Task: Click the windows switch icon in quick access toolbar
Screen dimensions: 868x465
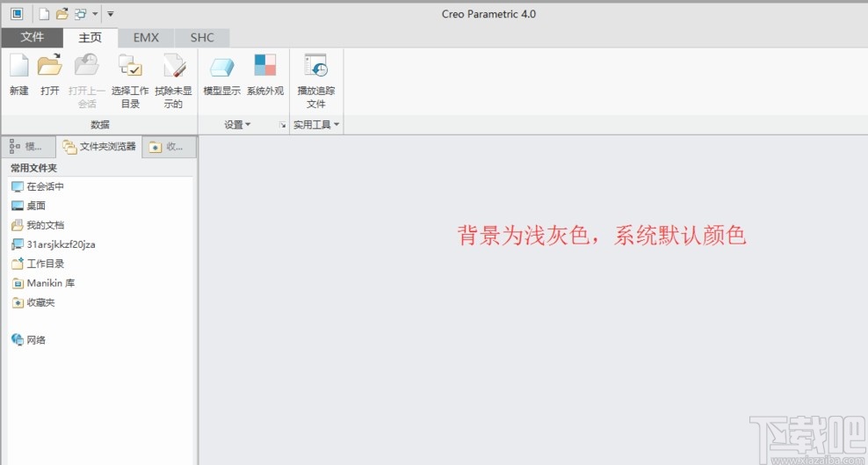Action: pyautogui.click(x=81, y=14)
